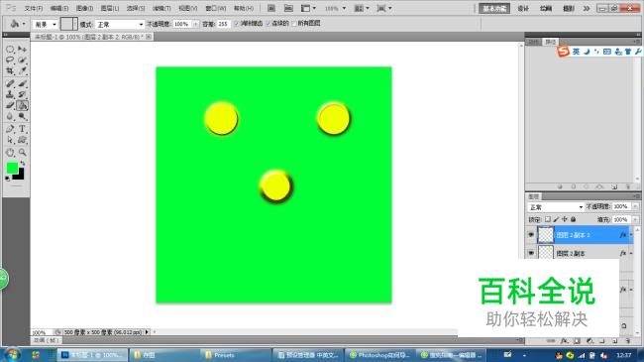
Task: Toggle lock image pixels
Action: [556, 219]
